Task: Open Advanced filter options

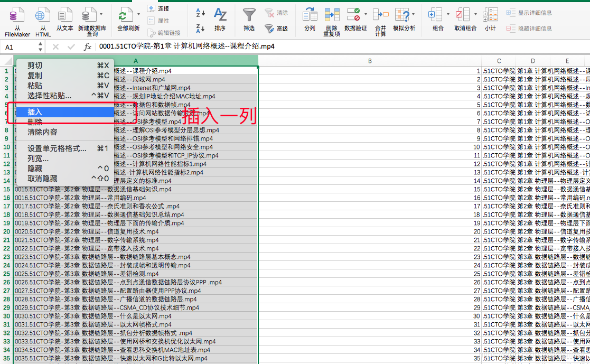Action: [x=276, y=28]
